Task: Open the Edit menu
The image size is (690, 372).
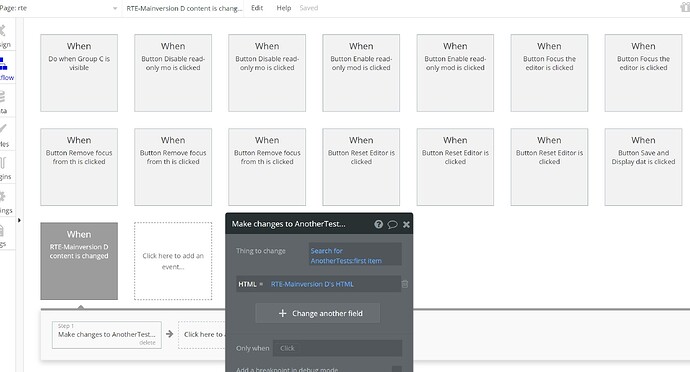Action: point(257,8)
